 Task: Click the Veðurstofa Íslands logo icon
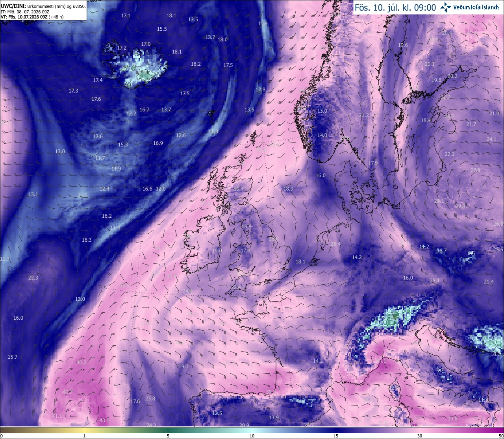tap(446, 7)
